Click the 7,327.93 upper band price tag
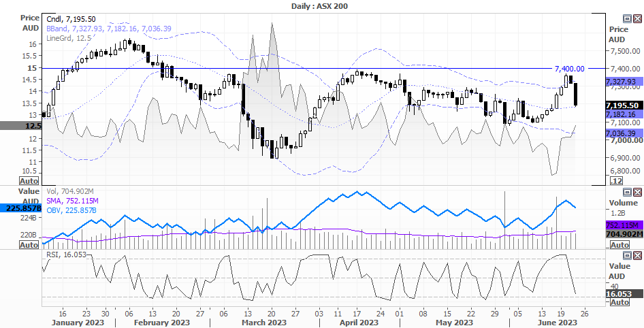This screenshot has height=328, width=644. (624, 82)
